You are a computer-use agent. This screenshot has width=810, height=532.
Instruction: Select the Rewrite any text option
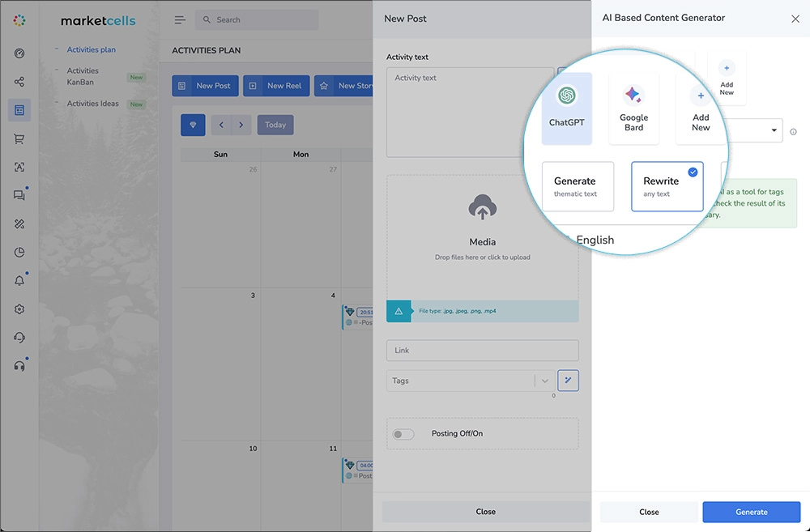[667, 186]
